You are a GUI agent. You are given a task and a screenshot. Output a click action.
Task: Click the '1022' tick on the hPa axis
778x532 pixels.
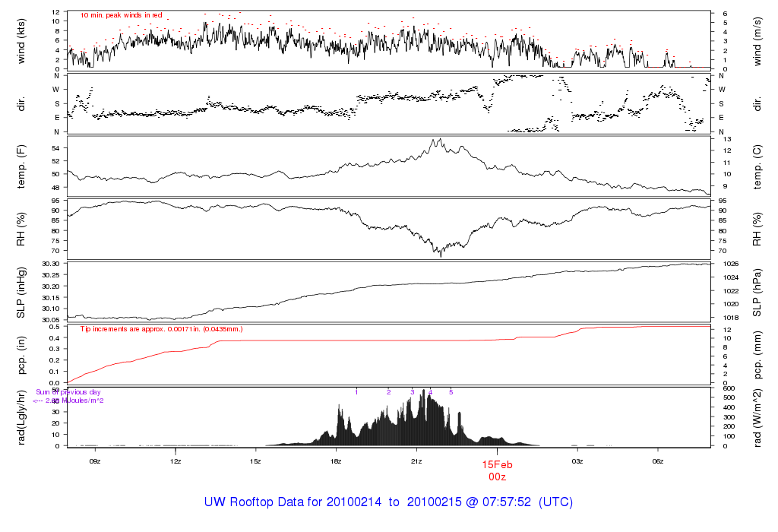732,291
